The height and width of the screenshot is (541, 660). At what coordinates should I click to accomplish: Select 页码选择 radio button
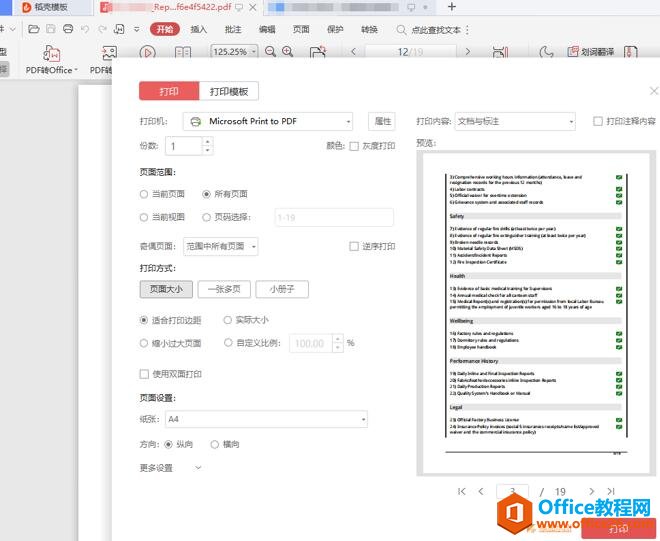pyautogui.click(x=206, y=217)
